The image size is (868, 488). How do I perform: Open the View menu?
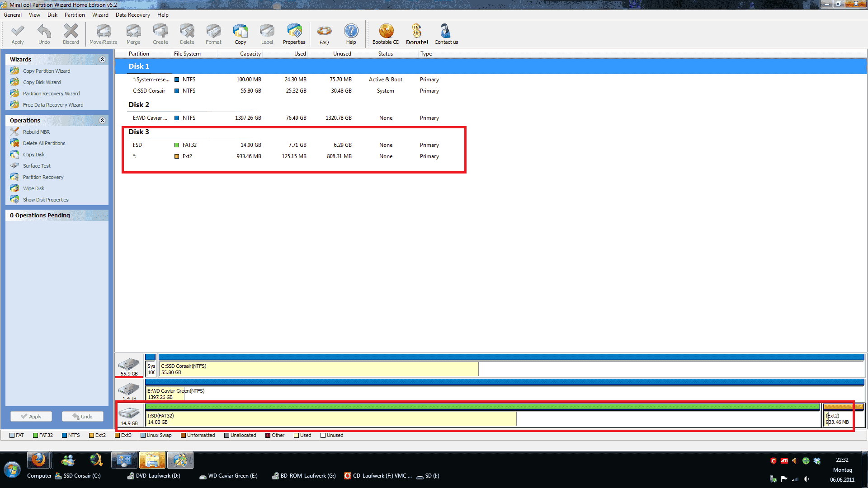pyautogui.click(x=34, y=15)
